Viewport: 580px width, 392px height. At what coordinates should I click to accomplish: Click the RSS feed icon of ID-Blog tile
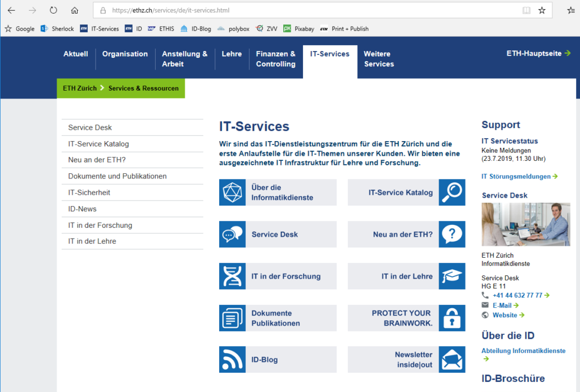click(232, 360)
